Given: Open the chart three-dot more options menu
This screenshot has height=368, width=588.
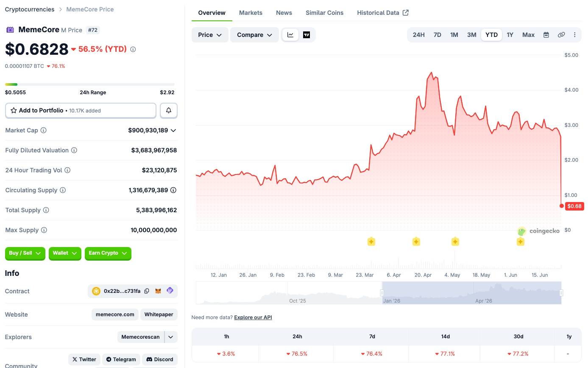Looking at the screenshot, I should coord(575,35).
